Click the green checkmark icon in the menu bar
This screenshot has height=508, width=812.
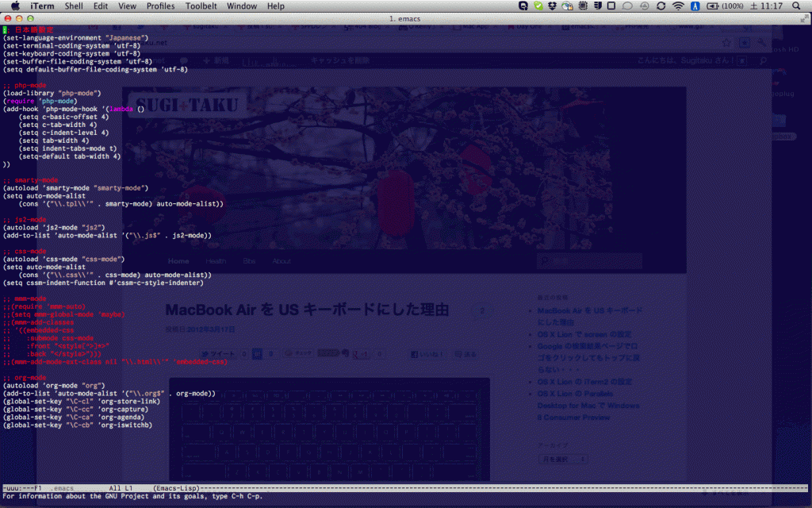click(x=537, y=6)
